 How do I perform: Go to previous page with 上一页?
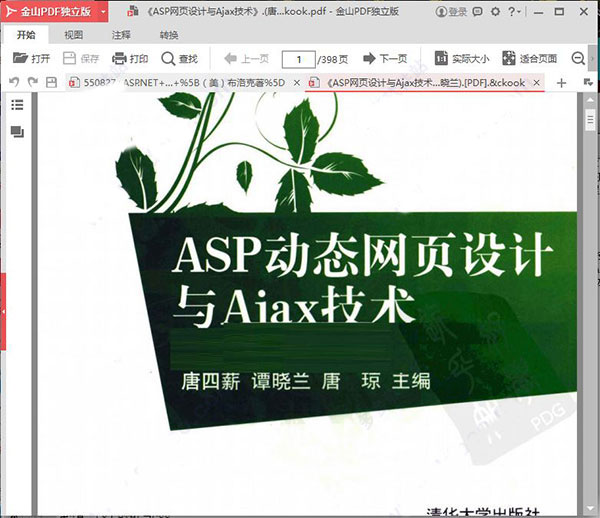[246, 59]
